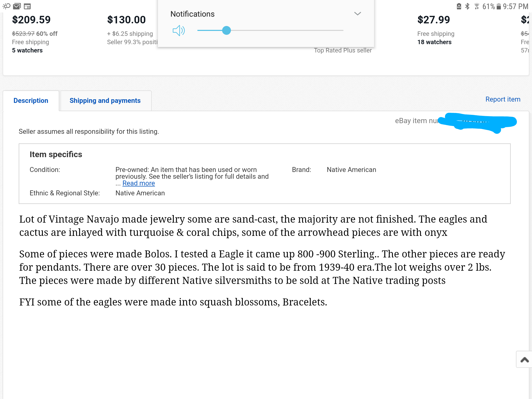Tap the power saving battery icon
Screen dimensions: 532x399
[x=459, y=6]
